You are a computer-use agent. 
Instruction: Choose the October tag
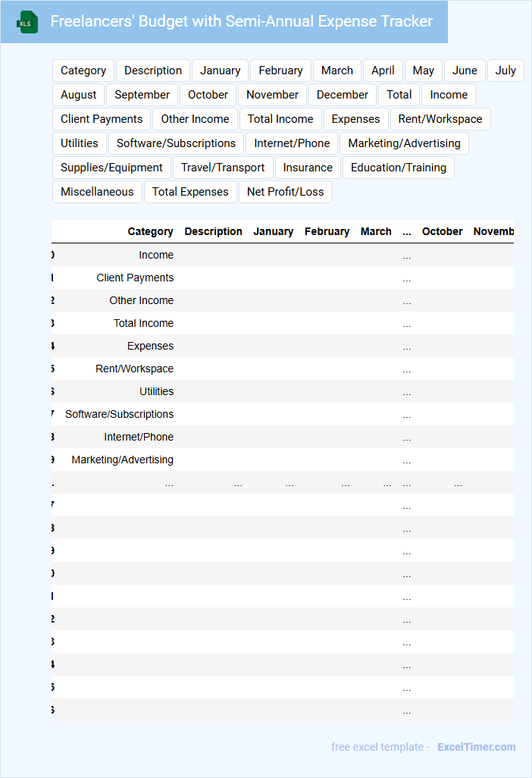click(208, 95)
